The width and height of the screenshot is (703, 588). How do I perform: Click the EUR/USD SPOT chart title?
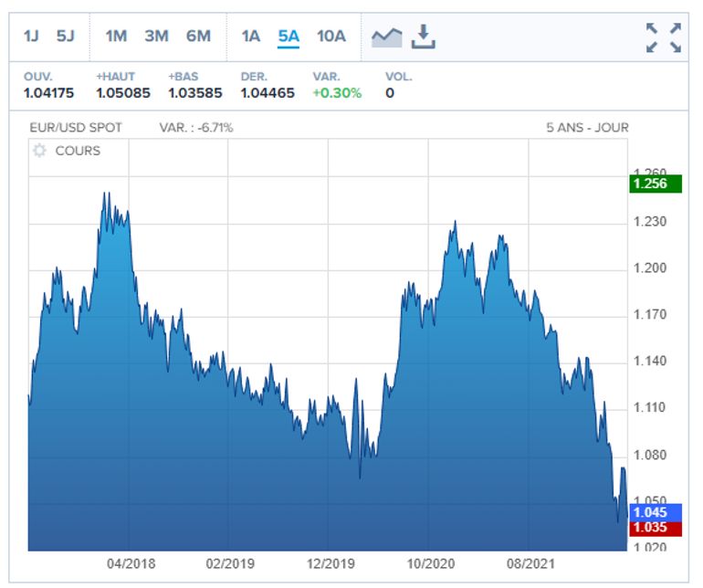point(76,128)
